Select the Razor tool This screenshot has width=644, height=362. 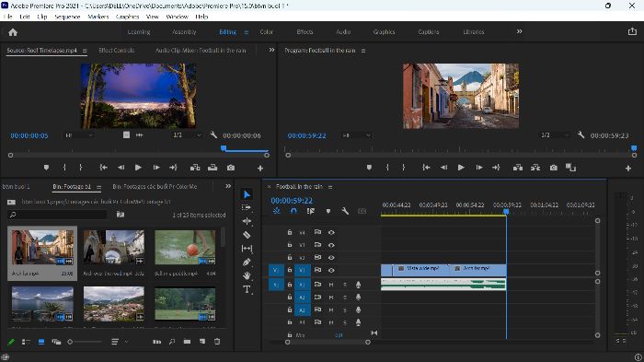[247, 235]
